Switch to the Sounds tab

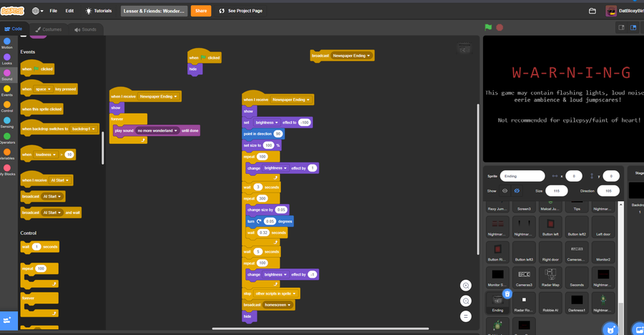coord(85,29)
